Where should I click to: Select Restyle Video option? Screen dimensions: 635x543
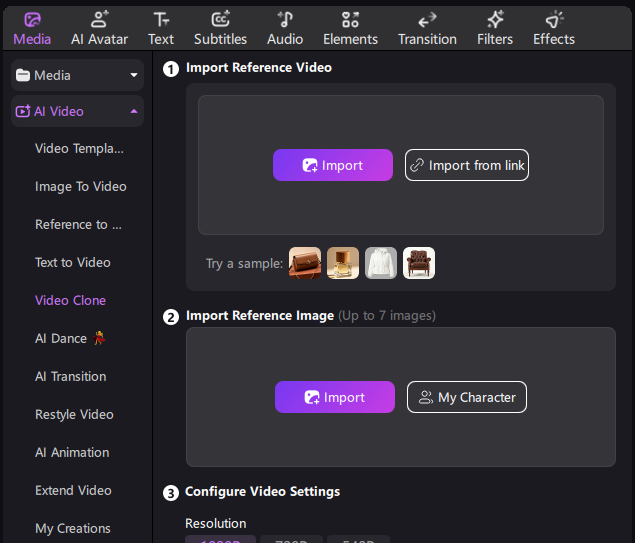point(74,415)
